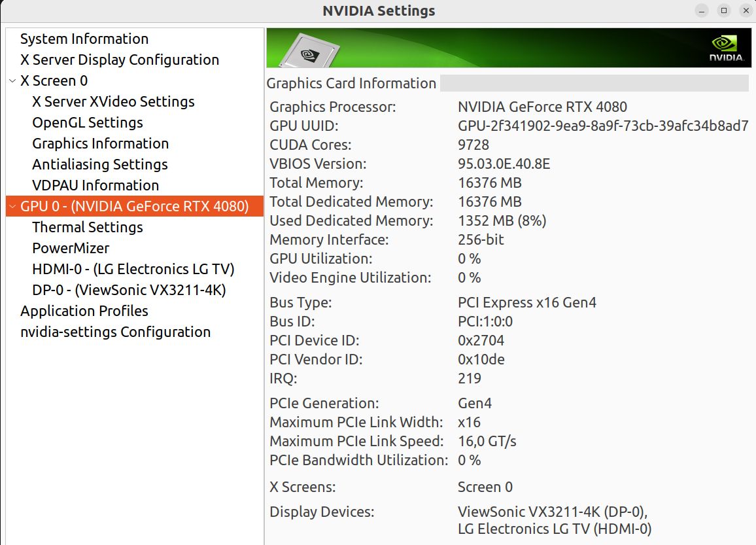The width and height of the screenshot is (756, 545).
Task: Select X Server Display Configuration
Action: [x=120, y=60]
